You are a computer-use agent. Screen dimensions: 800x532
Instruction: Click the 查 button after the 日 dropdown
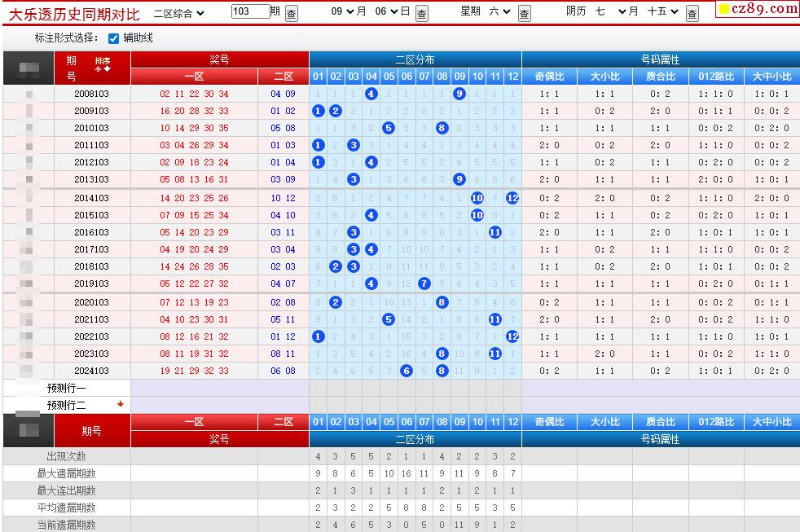click(x=422, y=13)
